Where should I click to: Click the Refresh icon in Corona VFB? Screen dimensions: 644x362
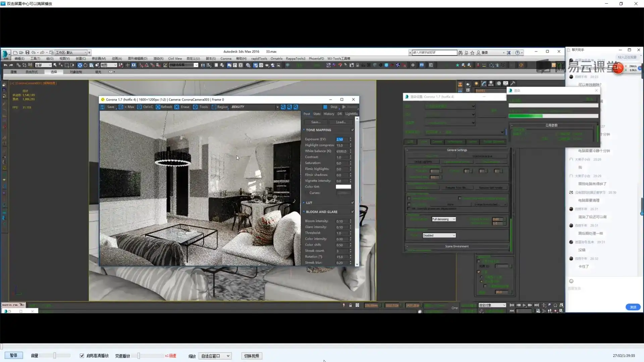coord(158,107)
